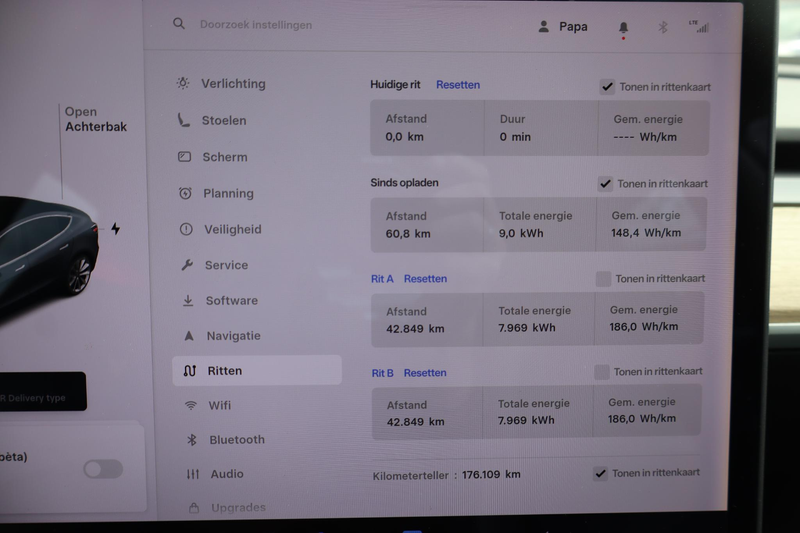The height and width of the screenshot is (533, 800).
Task: Open notifications bell icon
Action: pos(624,28)
